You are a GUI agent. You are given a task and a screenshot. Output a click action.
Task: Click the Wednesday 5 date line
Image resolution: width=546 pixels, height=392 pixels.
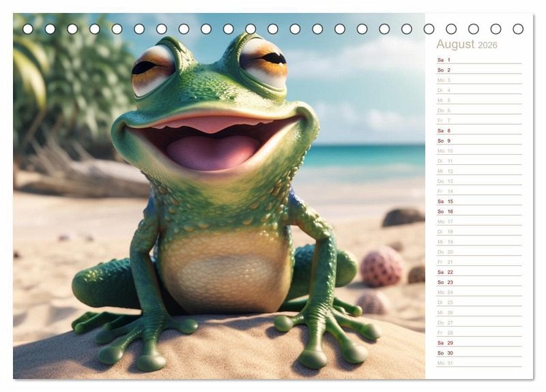478,100
